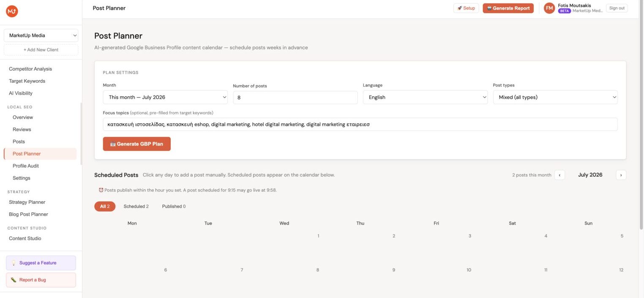Viewport: 644px width, 298px height.
Task: Click the BETA badge
Action: click(565, 11)
